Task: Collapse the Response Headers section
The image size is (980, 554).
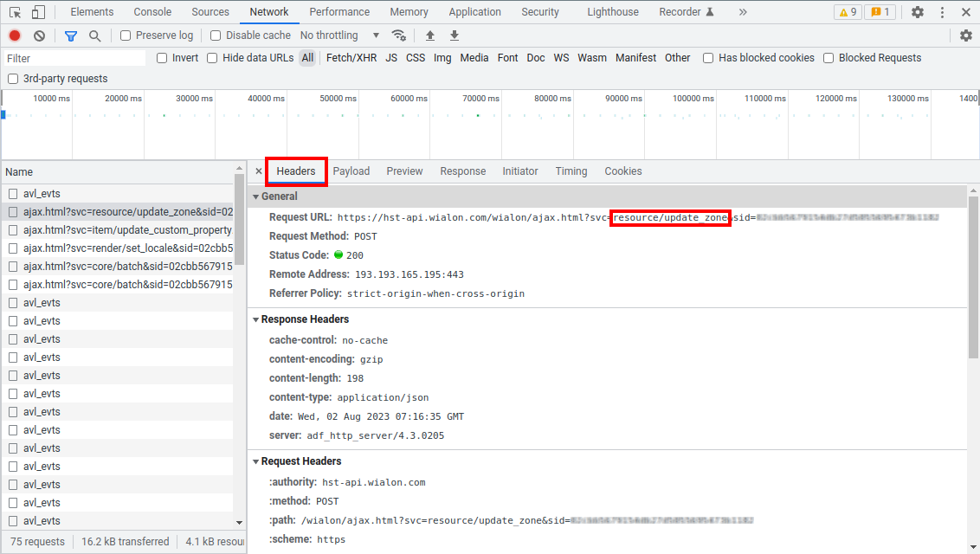Action: (x=255, y=319)
